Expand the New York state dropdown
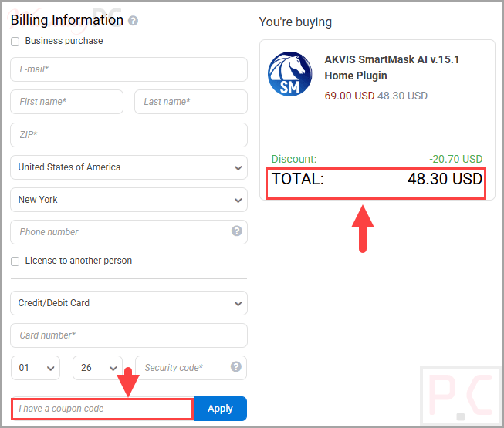This screenshot has height=428, width=504. pyautogui.click(x=129, y=200)
